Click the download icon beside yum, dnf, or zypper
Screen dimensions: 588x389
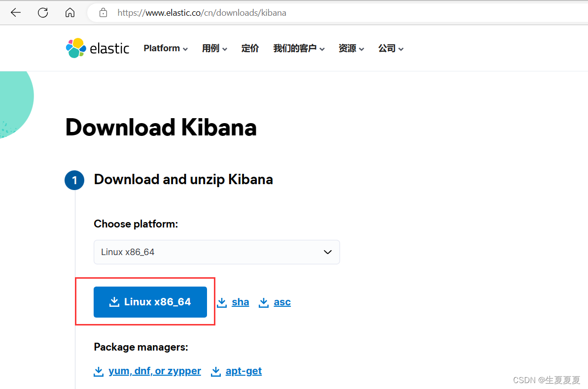click(99, 371)
